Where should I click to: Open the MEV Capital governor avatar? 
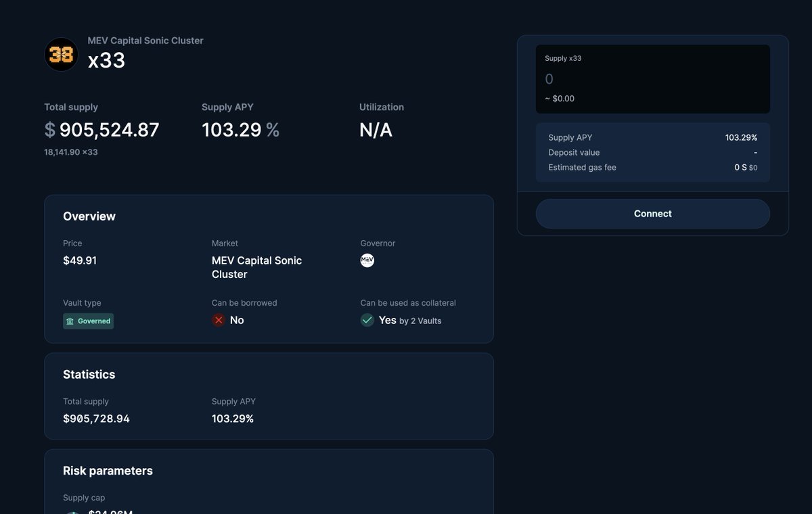click(x=367, y=260)
